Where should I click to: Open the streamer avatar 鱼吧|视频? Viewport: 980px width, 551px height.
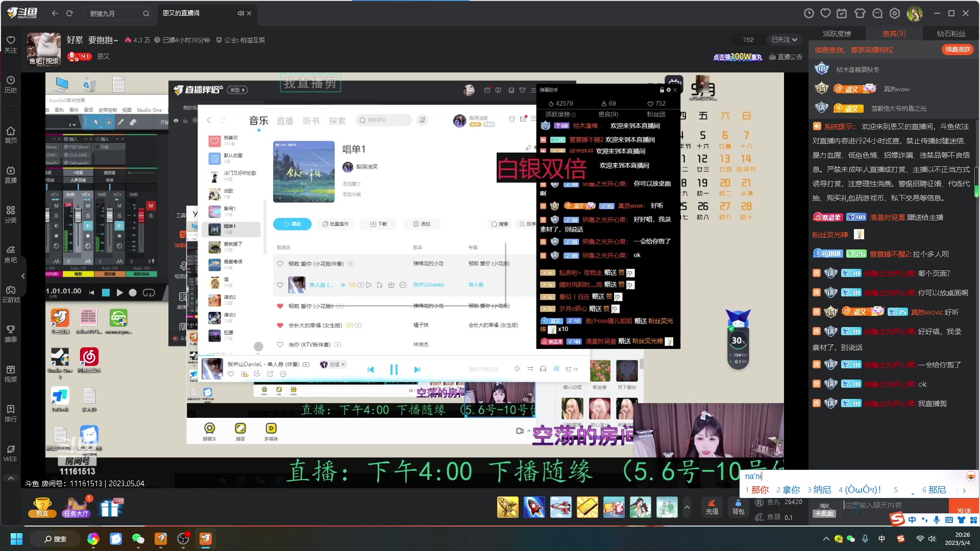pyautogui.click(x=44, y=49)
